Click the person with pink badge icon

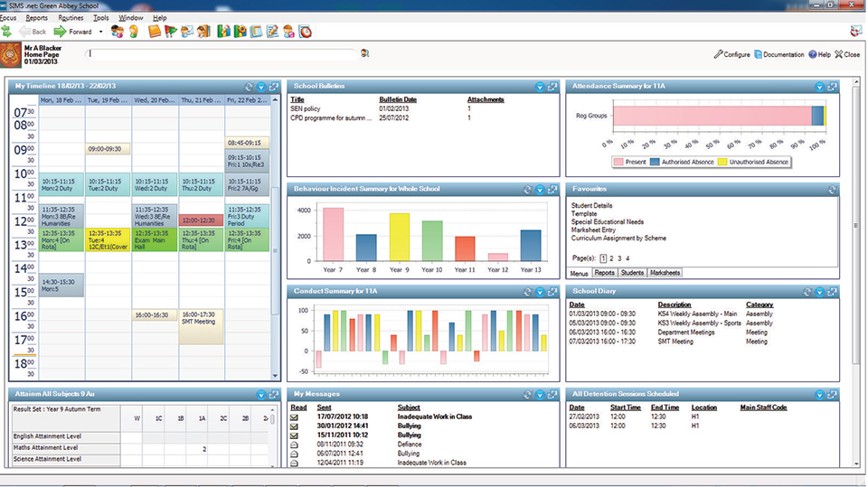(289, 32)
